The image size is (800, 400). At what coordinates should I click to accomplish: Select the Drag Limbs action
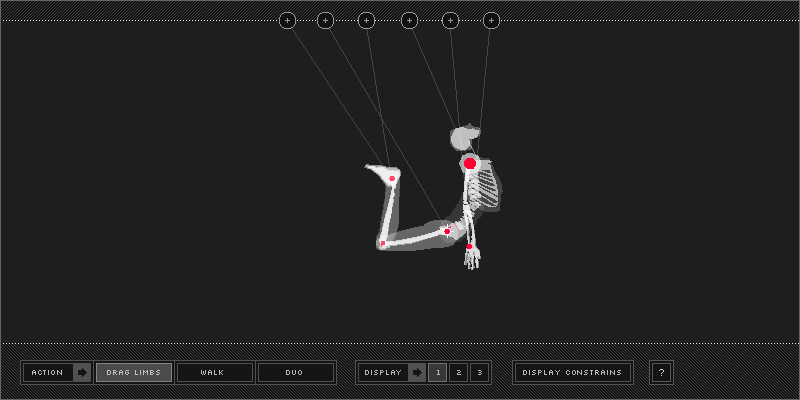[134, 372]
